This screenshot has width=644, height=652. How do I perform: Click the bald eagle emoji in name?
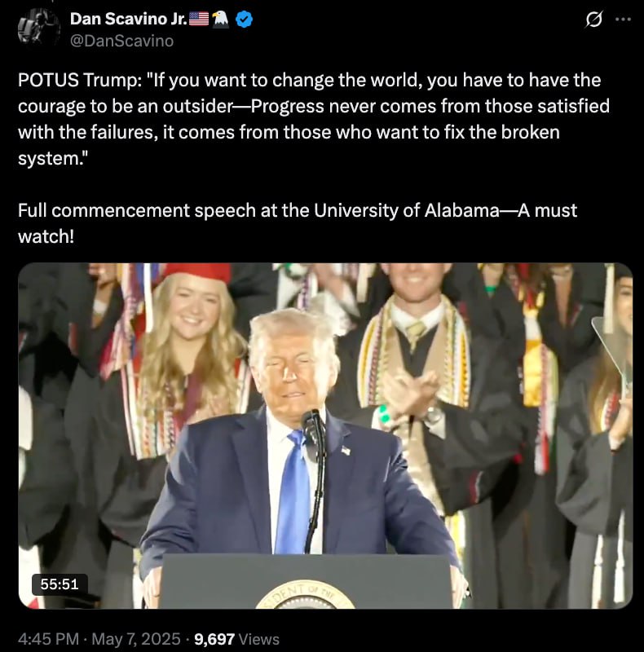click(220, 19)
